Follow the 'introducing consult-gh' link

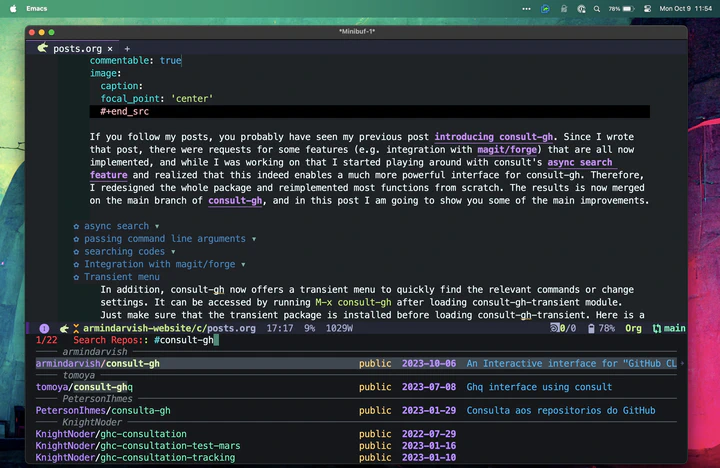pyautogui.click(x=494, y=137)
